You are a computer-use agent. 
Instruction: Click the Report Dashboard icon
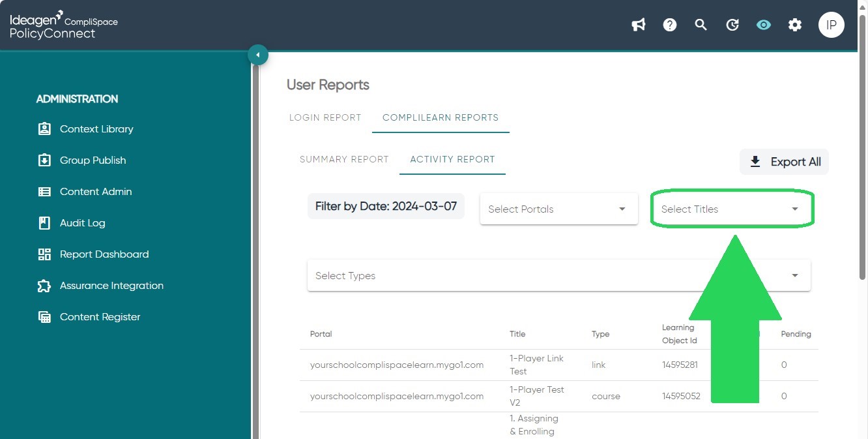[44, 254]
